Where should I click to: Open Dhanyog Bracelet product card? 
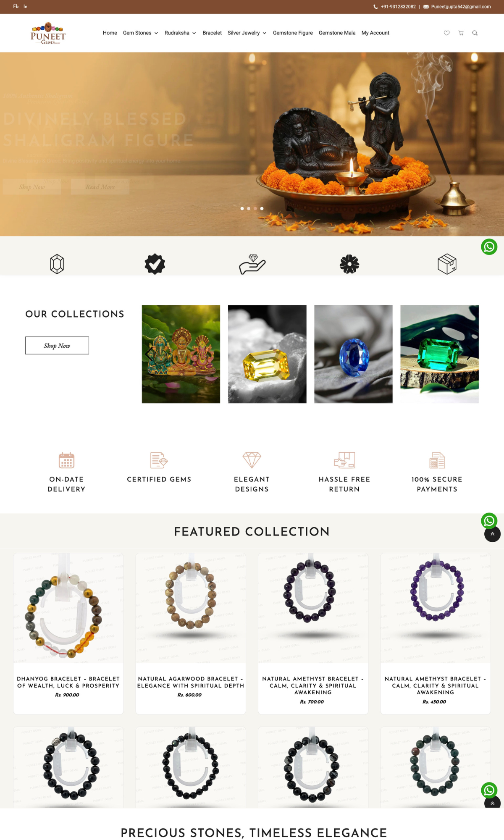click(68, 633)
